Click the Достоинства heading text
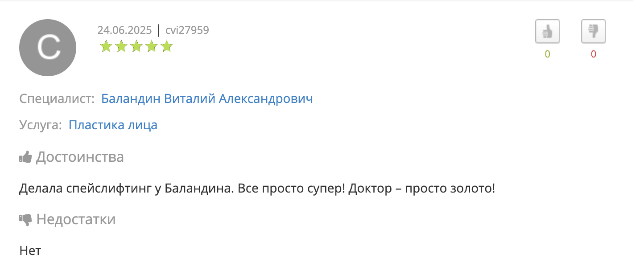Viewport: 644px width, 271px height. coord(80,157)
